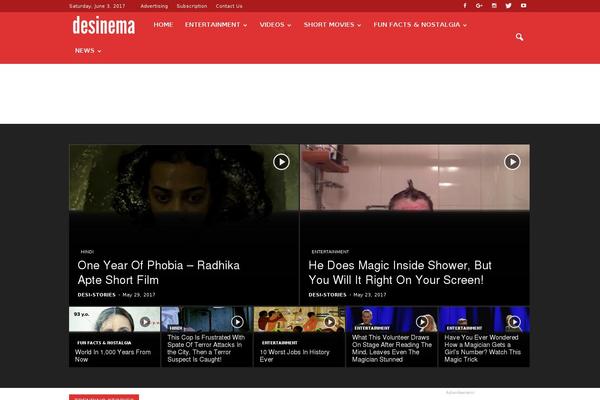The width and height of the screenshot is (600, 400).
Task: Click the Radhika Apte Phobia thumbnail image
Action: 184,178
